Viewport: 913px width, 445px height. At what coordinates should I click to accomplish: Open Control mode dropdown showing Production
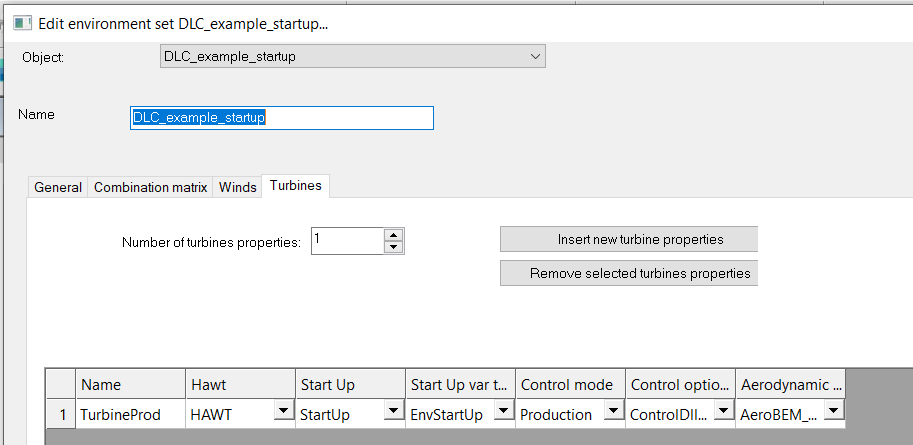(613, 414)
